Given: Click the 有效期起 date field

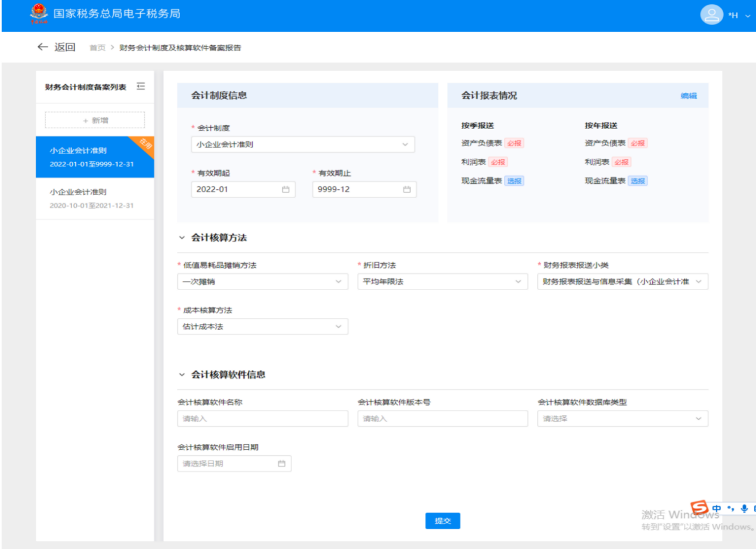Looking at the screenshot, I should [243, 189].
